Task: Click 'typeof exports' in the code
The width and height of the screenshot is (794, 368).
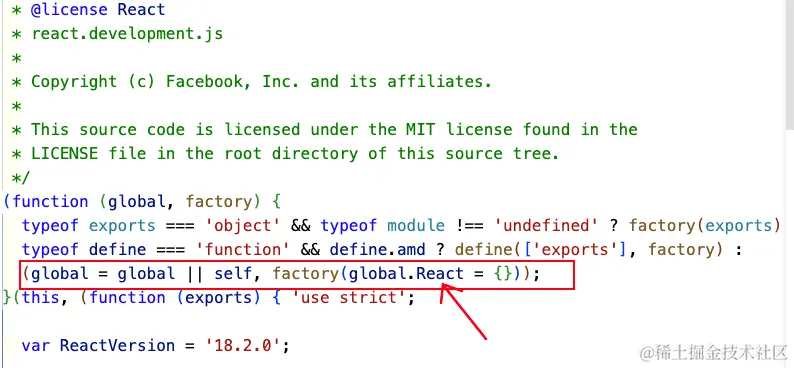Action: pos(89,225)
